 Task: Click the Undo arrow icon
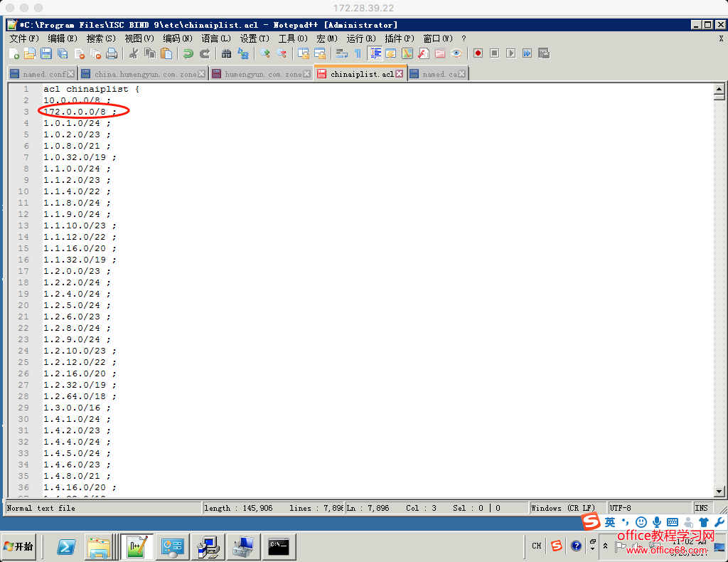pyautogui.click(x=188, y=53)
